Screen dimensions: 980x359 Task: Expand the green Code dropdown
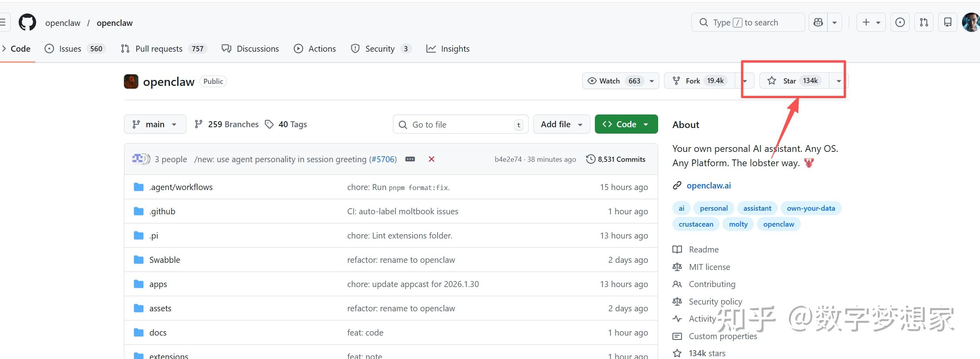[626, 124]
